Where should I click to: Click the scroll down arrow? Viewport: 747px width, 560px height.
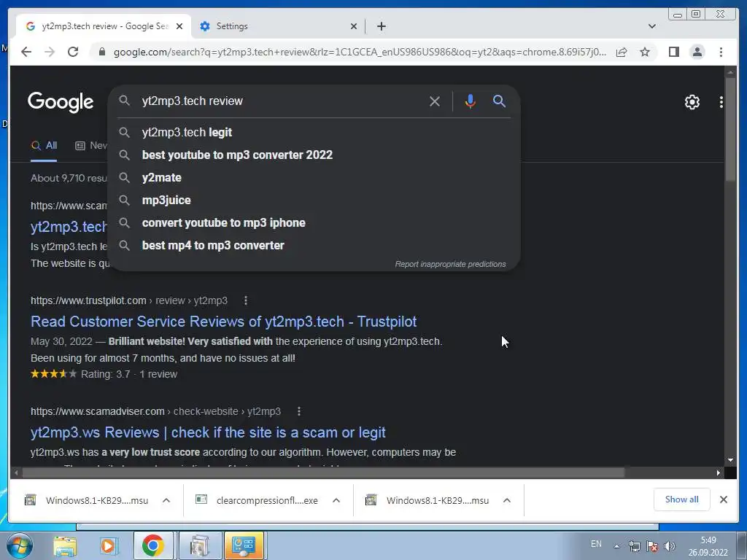pos(730,461)
